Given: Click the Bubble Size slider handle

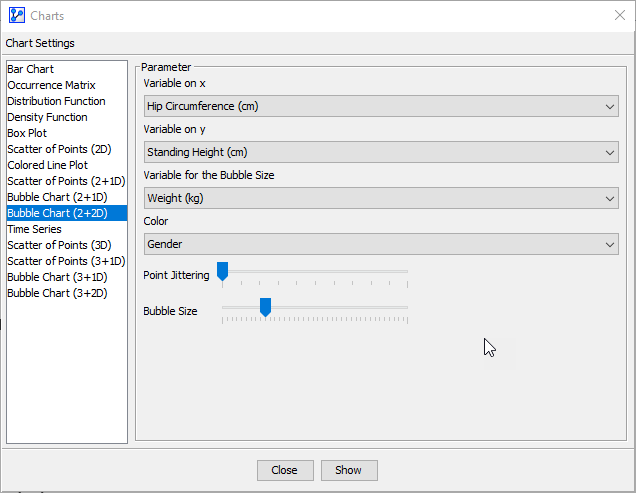Looking at the screenshot, I should (x=265, y=308).
